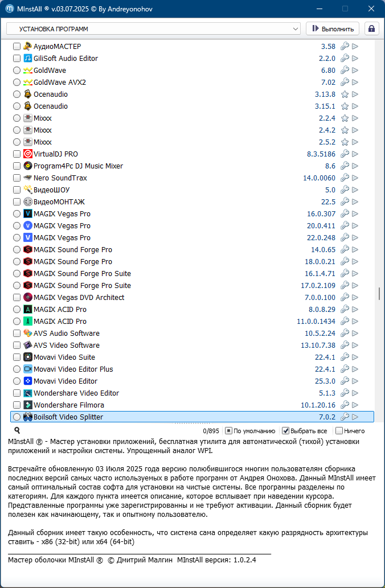Click the program list vertical scrollbar thumb
Image resolution: width=385 pixels, height=588 pixels.
click(379, 294)
